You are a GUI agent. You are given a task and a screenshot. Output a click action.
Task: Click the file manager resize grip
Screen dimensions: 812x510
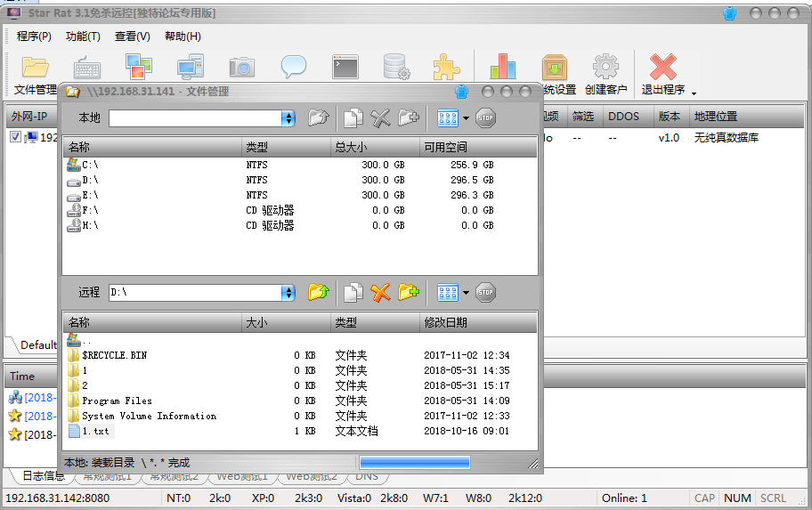532,464
